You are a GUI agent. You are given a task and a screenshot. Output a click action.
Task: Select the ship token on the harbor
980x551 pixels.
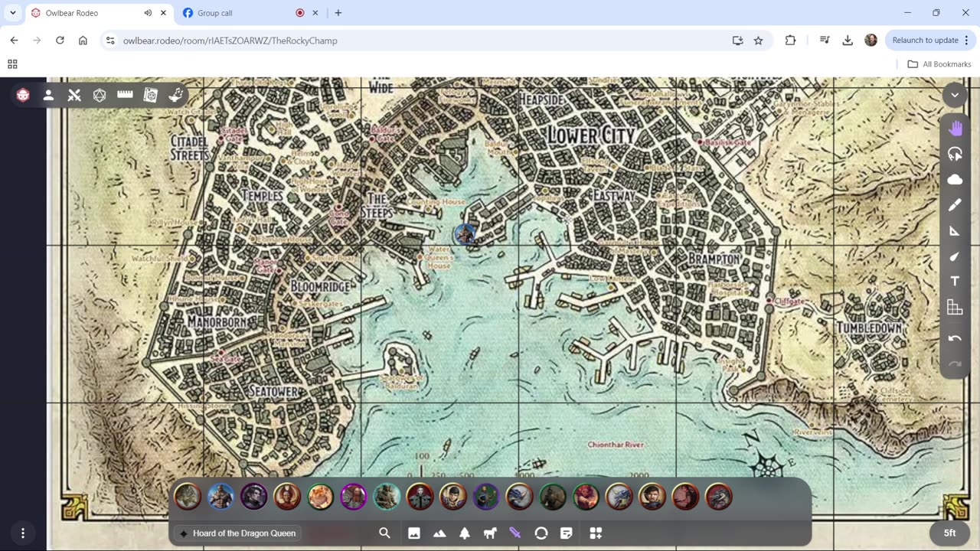point(465,234)
